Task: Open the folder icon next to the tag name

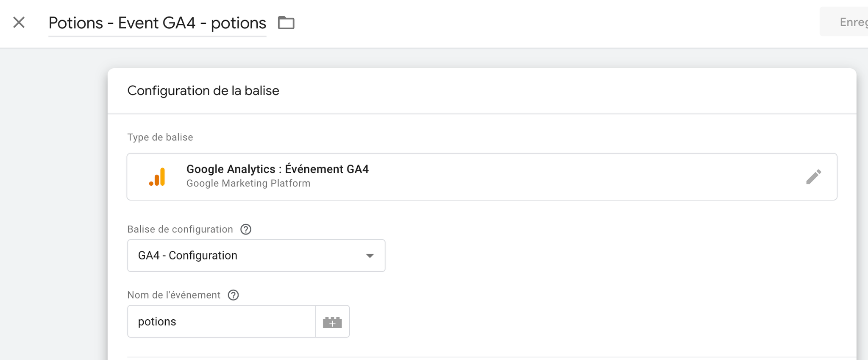Action: (286, 22)
